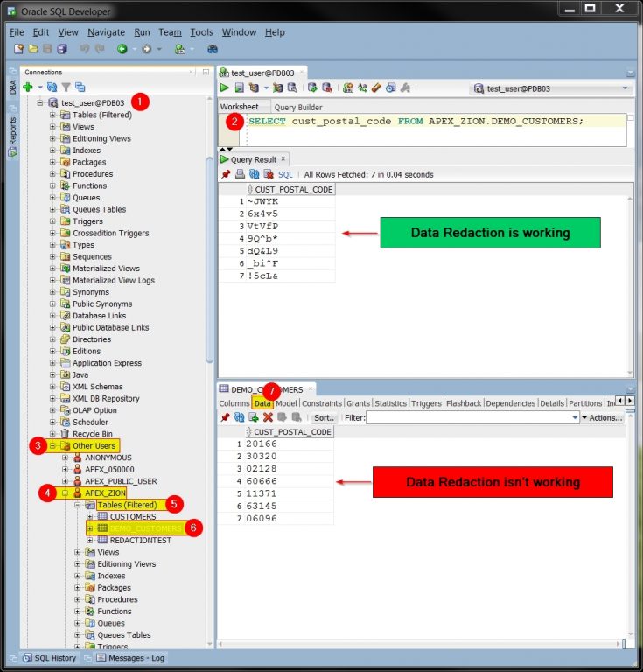Select the Scheduler node
The height and width of the screenshot is (672, 643).
tap(90, 422)
